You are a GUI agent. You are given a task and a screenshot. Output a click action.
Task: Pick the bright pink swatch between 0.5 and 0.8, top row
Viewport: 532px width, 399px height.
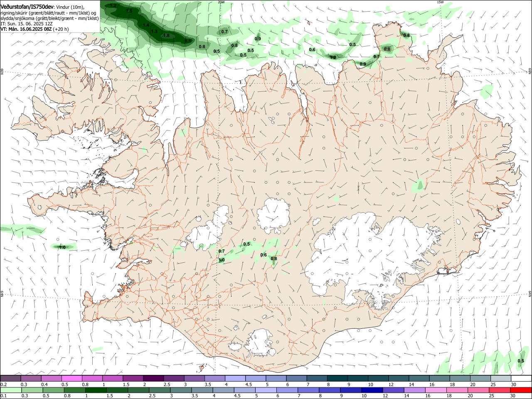[71, 378]
